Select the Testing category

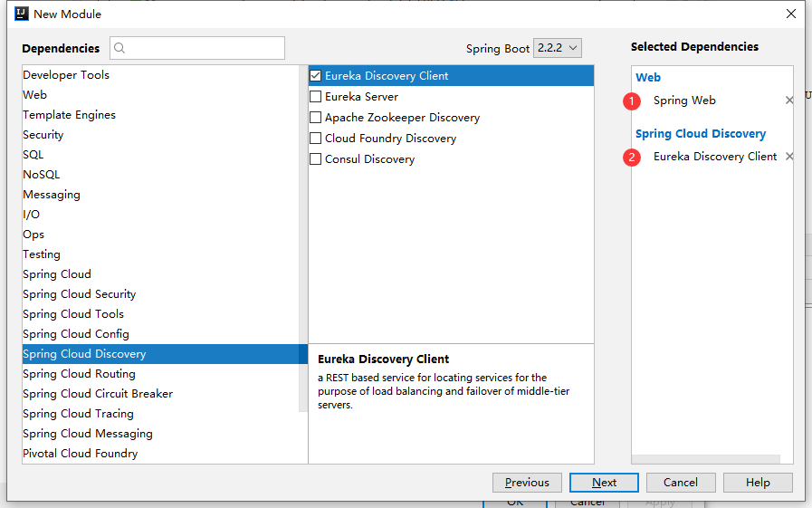pos(160,254)
